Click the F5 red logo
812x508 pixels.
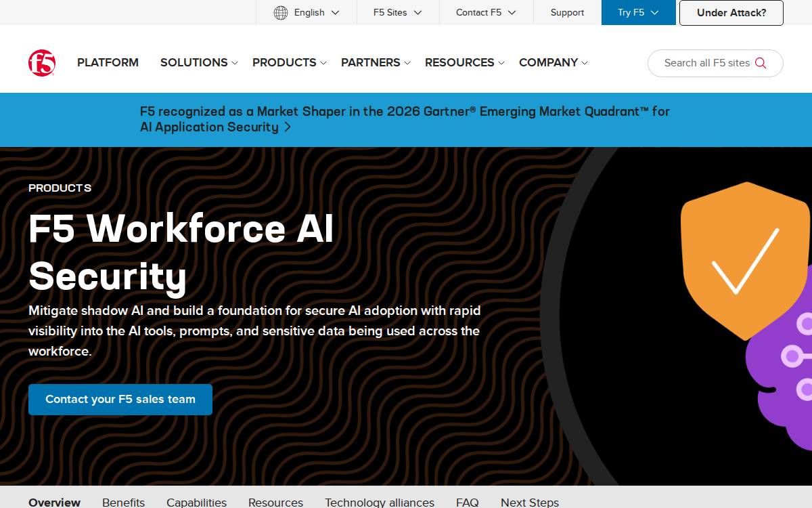(42, 63)
